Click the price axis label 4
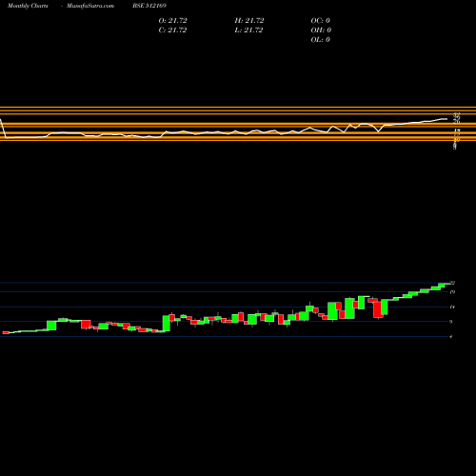Image resolution: width=476 pixels, height=476 pixels. [451, 337]
